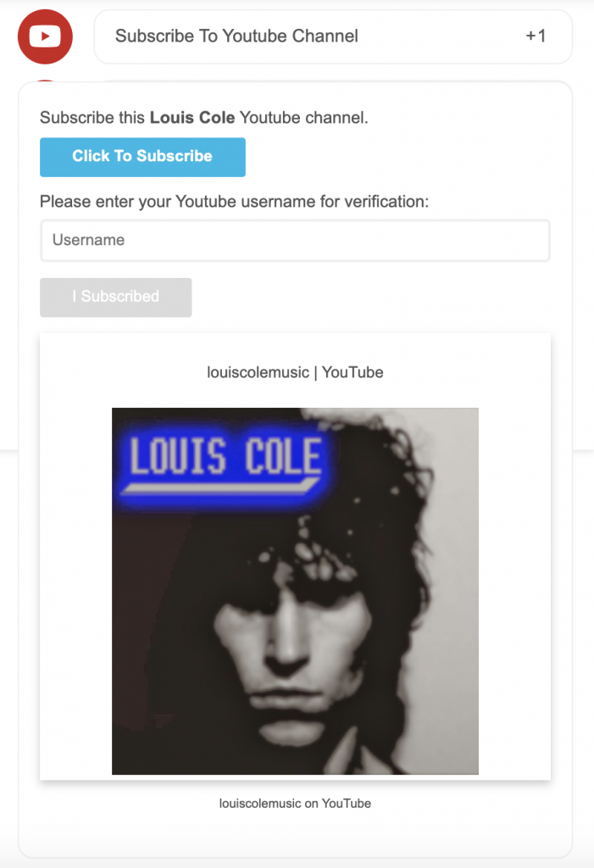
Task: Click the louiscolemusic on YouTube caption
Action: (295, 804)
